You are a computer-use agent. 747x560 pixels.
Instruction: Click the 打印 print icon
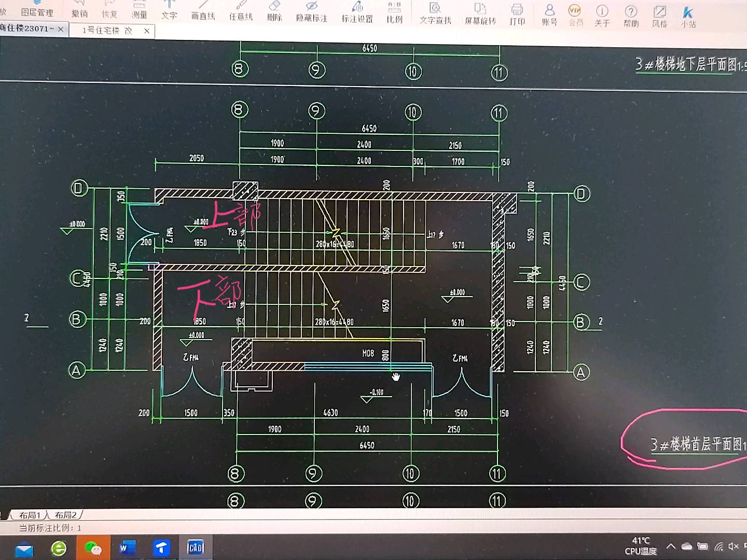click(x=517, y=15)
